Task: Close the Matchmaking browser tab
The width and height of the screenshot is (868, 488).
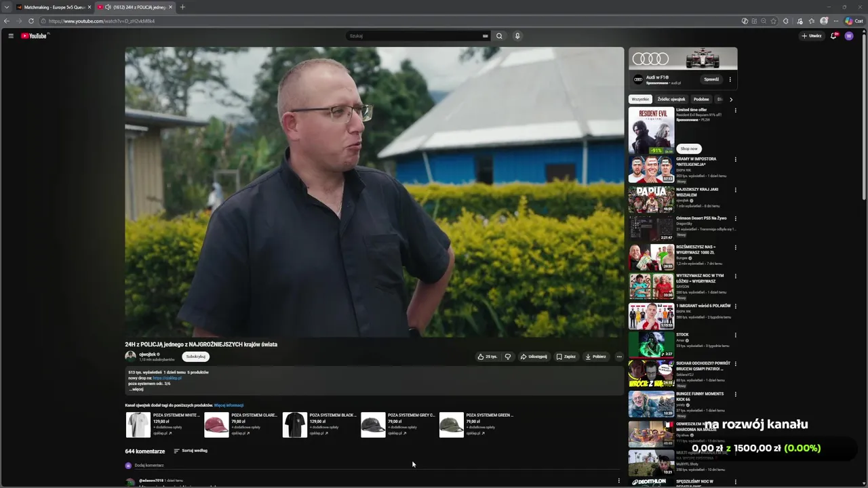Action: pyautogui.click(x=89, y=7)
